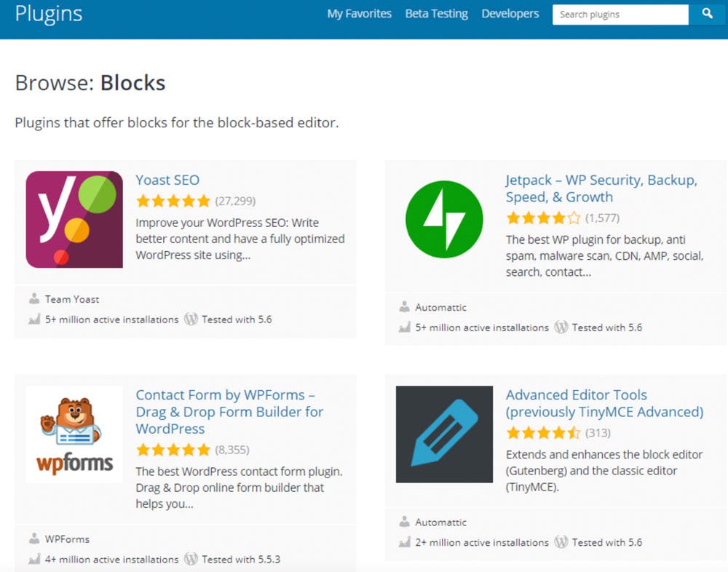
Task: Open the Yoast SEO plugin logo
Action: [x=74, y=219]
